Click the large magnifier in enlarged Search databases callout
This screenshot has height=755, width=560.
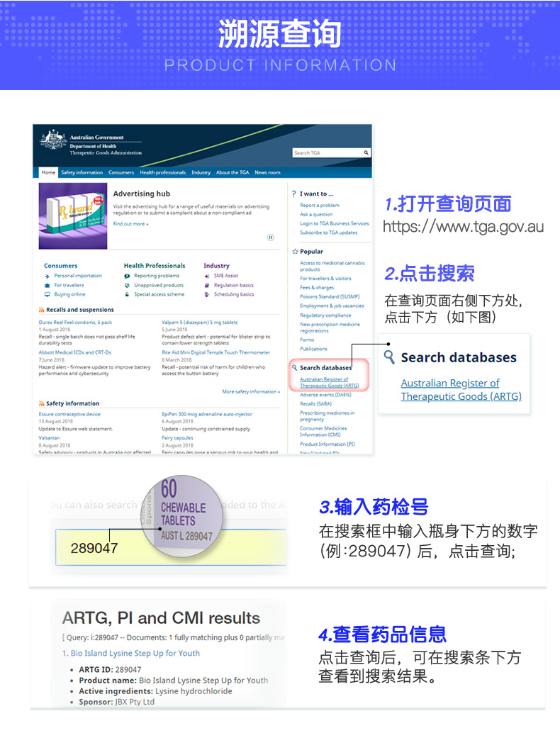coord(389,357)
